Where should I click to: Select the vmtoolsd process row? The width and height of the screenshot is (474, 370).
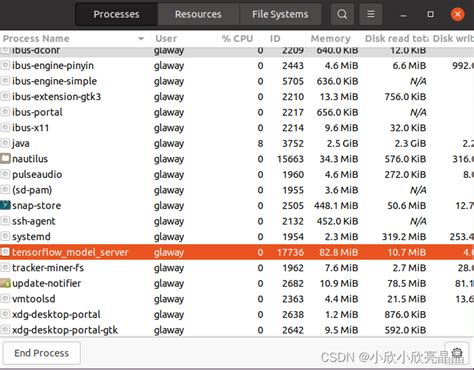click(x=237, y=299)
